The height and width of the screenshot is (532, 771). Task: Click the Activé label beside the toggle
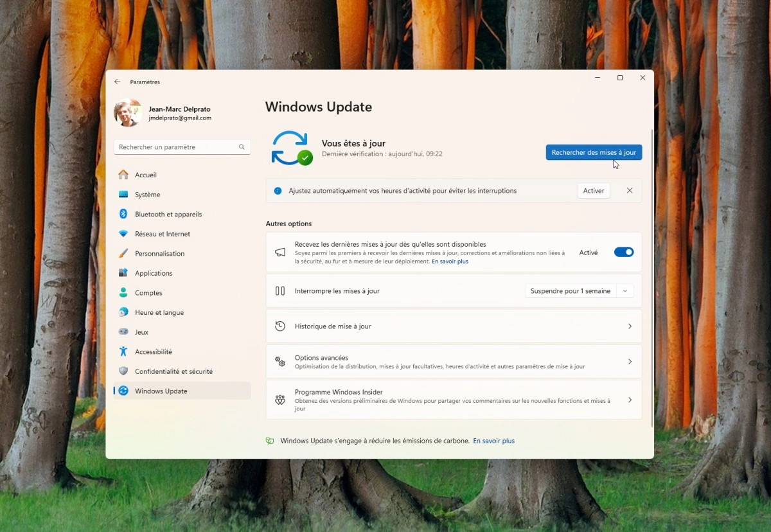pos(589,253)
